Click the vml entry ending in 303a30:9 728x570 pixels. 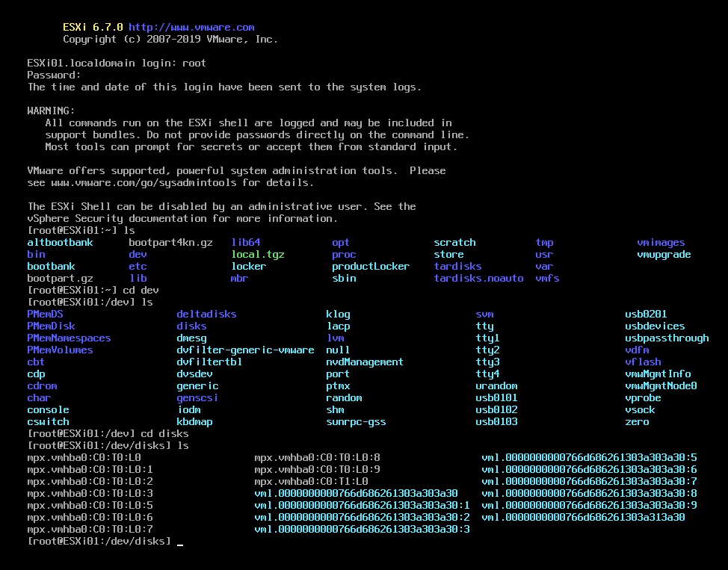point(589,506)
